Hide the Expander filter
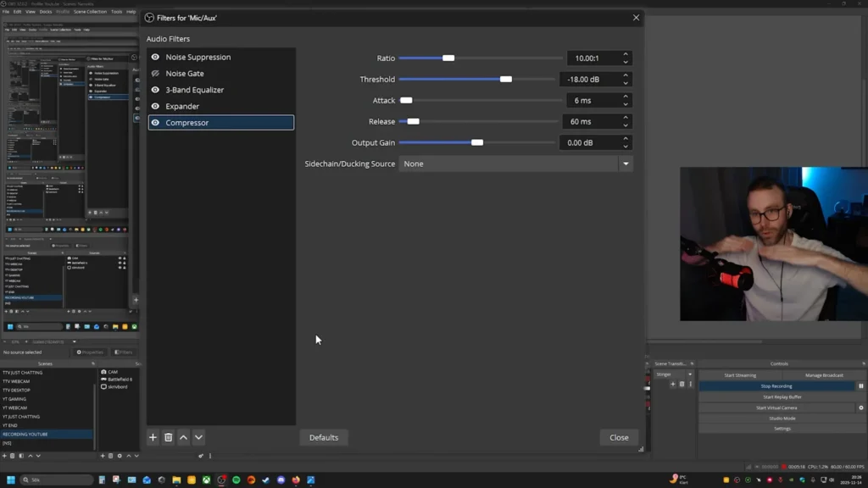This screenshot has height=488, width=868. point(155,106)
